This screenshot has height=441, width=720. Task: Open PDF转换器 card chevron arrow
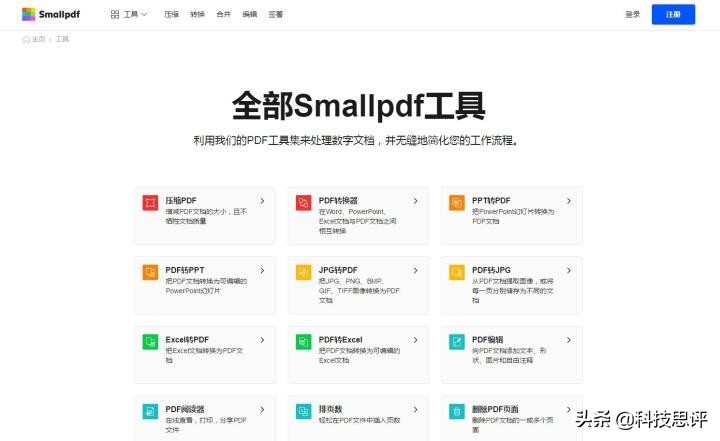point(416,201)
